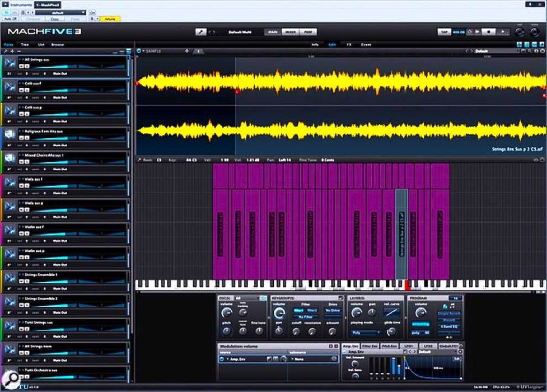Click the stop button in transport

click(489, 32)
